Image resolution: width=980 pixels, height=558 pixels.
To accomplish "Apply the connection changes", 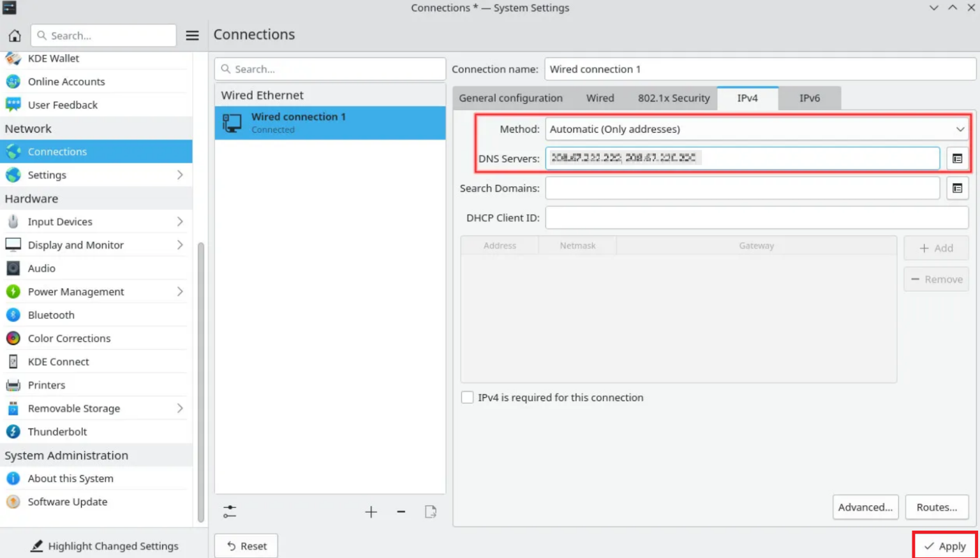I will (x=945, y=546).
